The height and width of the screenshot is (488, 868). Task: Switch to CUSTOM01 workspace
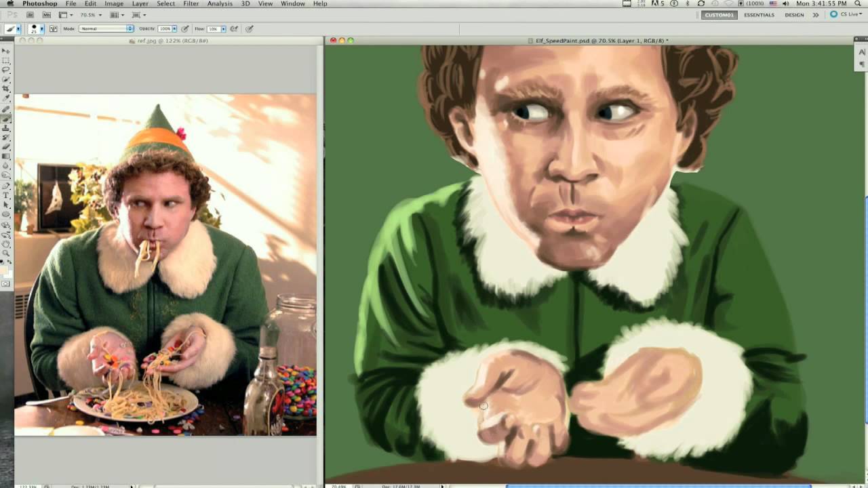[x=719, y=14]
